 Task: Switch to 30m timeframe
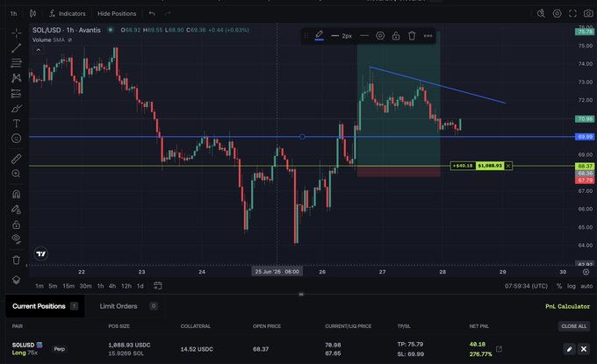coord(86,286)
